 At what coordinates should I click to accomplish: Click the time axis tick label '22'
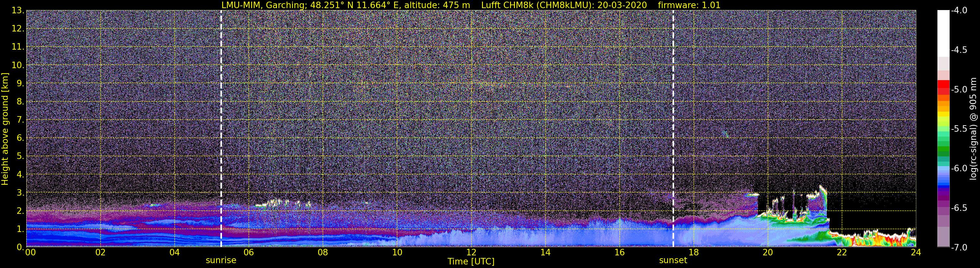coord(842,253)
